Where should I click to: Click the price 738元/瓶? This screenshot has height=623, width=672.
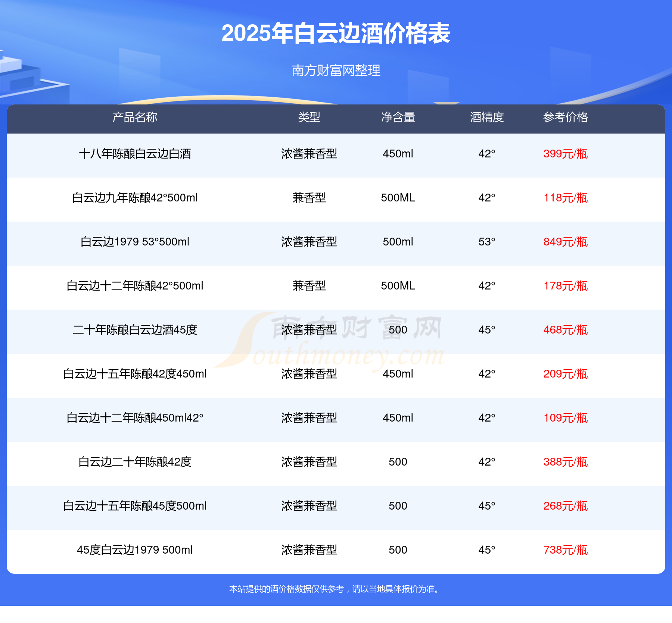pos(566,550)
